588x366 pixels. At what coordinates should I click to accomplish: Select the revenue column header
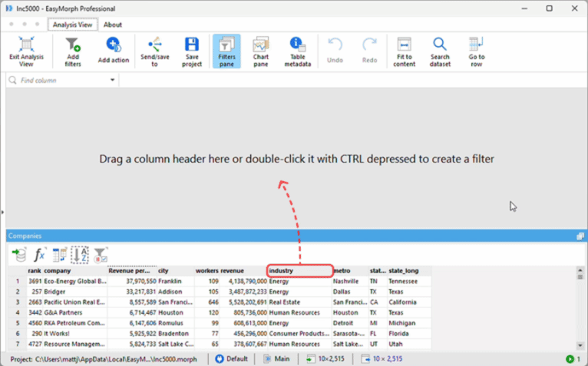click(243, 271)
